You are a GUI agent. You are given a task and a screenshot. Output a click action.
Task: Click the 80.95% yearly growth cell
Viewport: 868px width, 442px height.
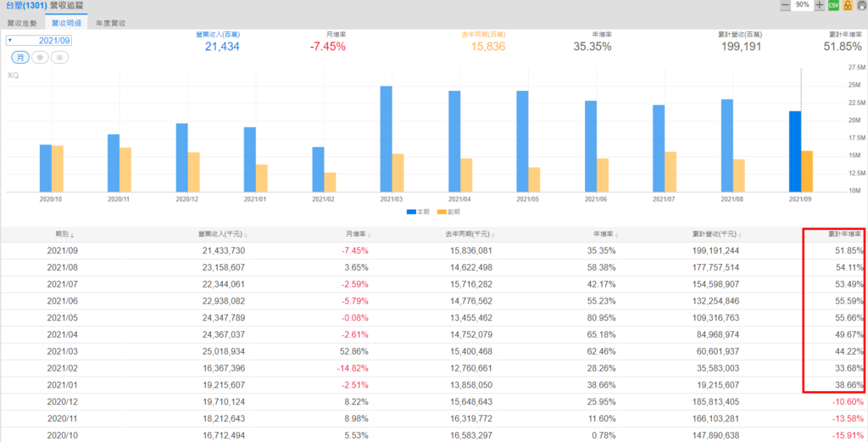click(601, 318)
